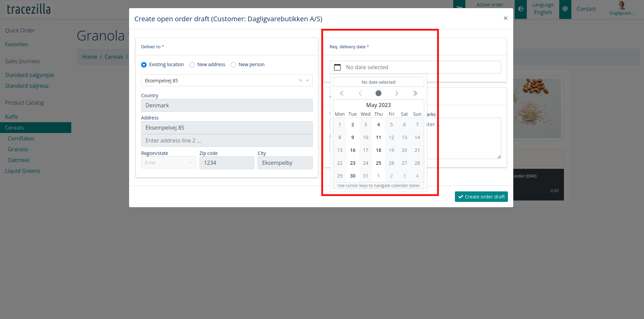Advance to next month with right chevron
Screen dimensions: 644x319
397,93
